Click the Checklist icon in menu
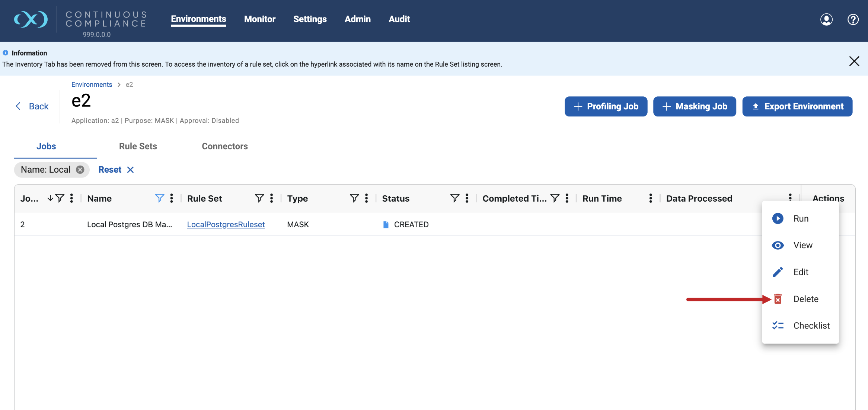Viewport: 868px width, 410px height. (778, 326)
